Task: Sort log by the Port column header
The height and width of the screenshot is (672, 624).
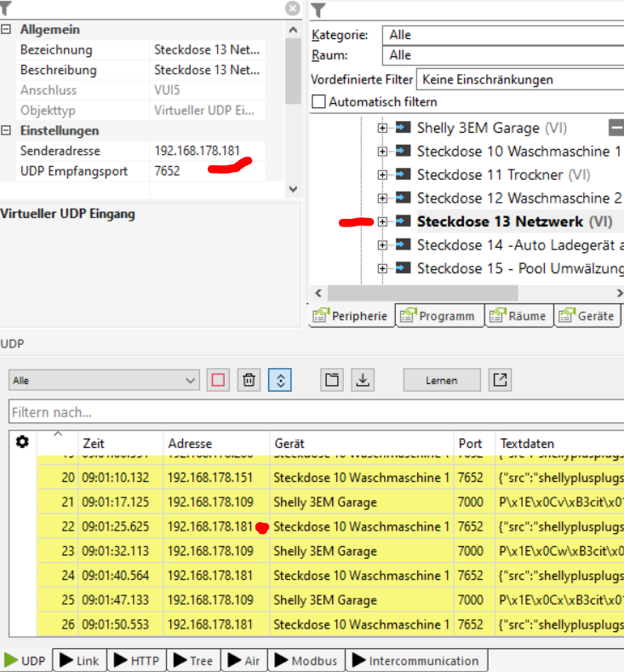Action: tap(474, 443)
